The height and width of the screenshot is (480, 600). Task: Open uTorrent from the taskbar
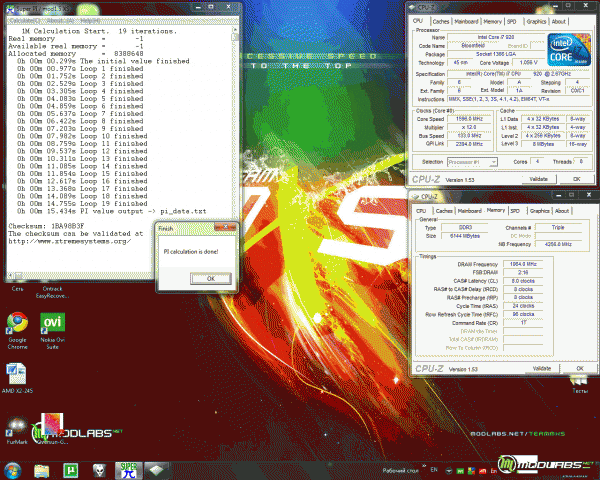(71, 470)
